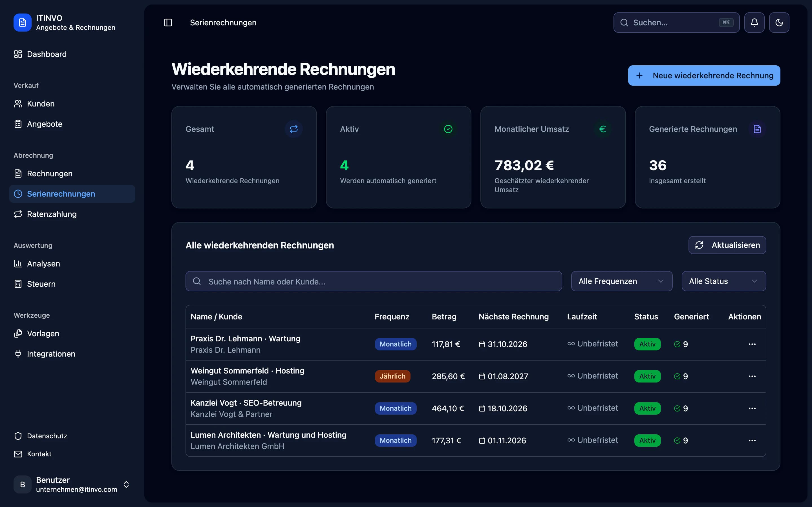Image resolution: width=812 pixels, height=507 pixels.
Task: Click the euro icon in Monatlicher Umsatz card
Action: 603,129
